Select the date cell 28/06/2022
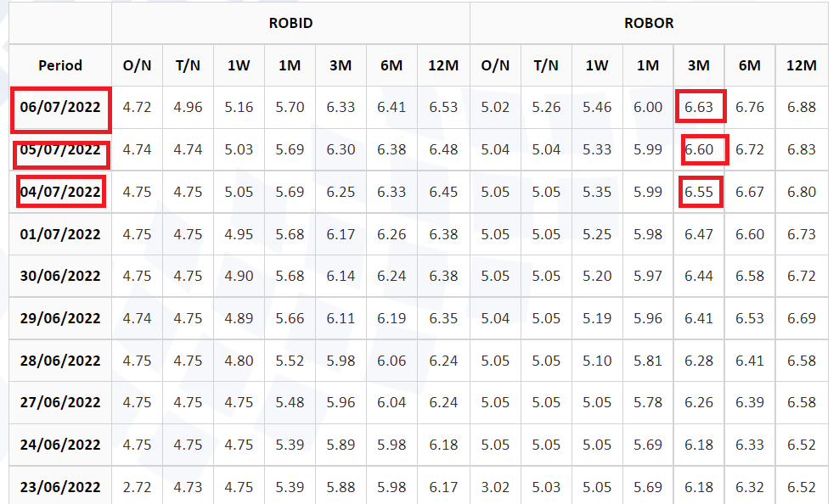The image size is (839, 504). [60, 361]
